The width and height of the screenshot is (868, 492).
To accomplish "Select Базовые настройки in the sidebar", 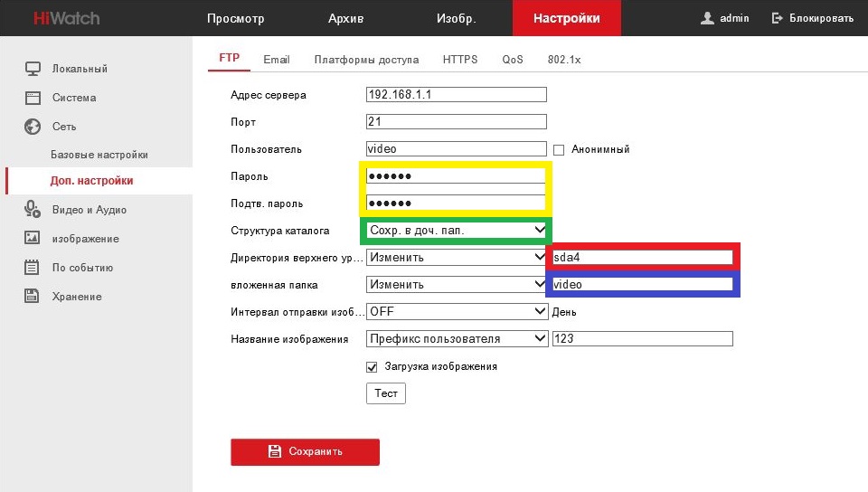I will [x=99, y=155].
